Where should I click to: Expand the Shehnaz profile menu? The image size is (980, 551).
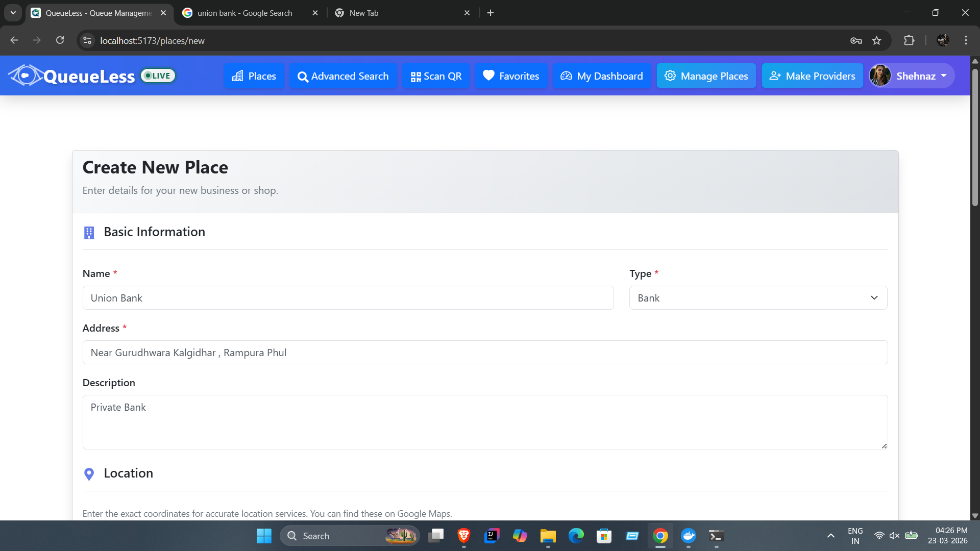pyautogui.click(x=912, y=76)
